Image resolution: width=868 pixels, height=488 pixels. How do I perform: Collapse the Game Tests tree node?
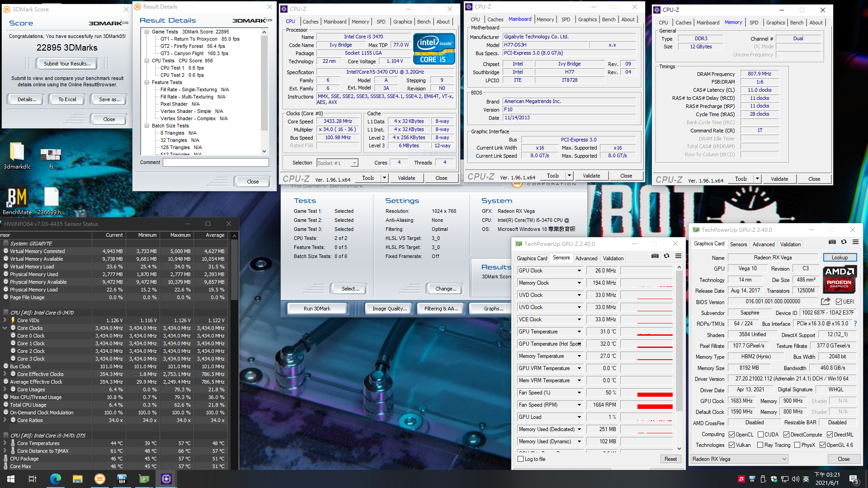[x=147, y=32]
